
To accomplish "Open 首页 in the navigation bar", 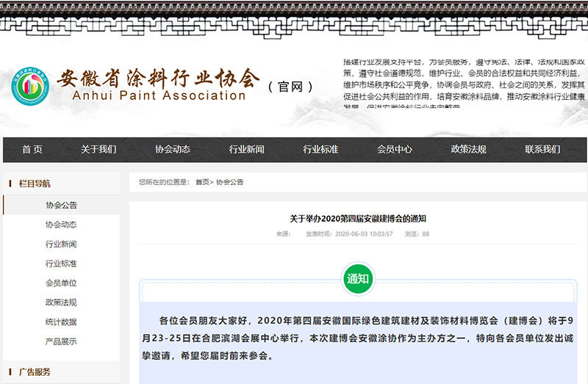I will coord(32,149).
